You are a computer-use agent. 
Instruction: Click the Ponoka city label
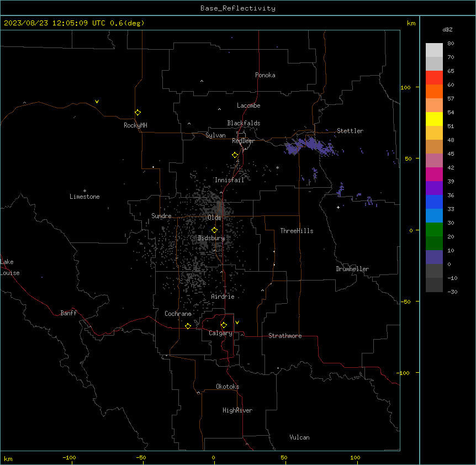[x=265, y=75]
